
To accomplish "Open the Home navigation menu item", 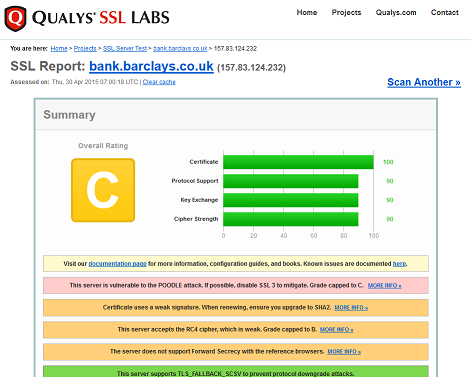I will [307, 12].
